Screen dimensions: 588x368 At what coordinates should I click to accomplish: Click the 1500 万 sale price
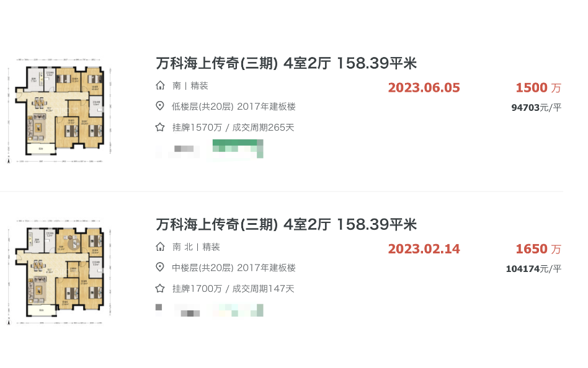538,88
